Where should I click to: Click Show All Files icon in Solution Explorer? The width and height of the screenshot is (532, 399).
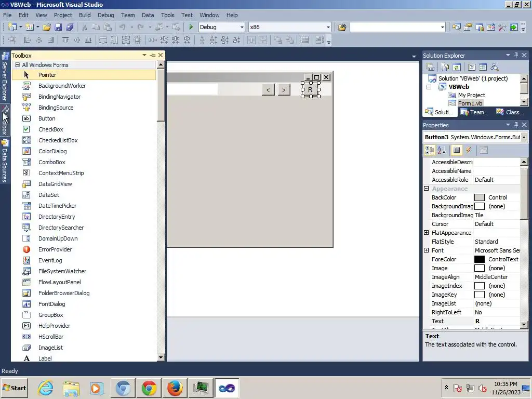445,67
